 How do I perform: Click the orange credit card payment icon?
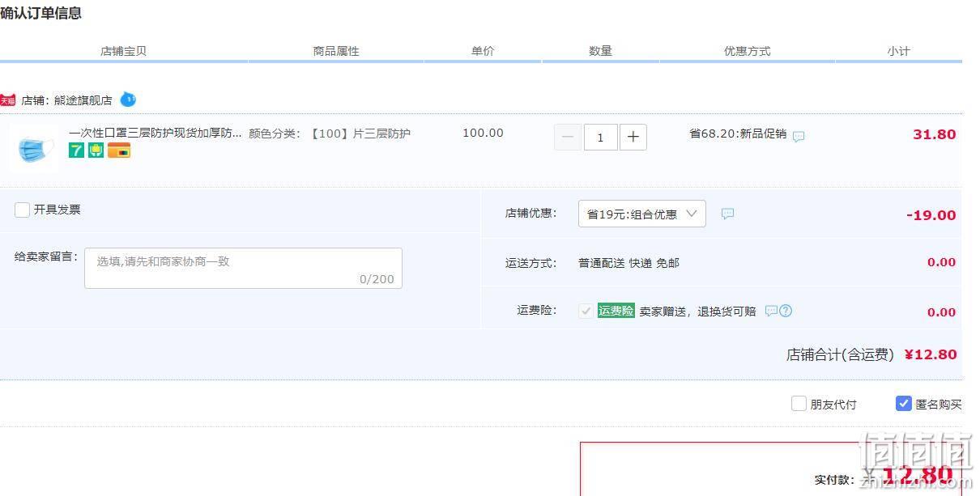coord(119,150)
